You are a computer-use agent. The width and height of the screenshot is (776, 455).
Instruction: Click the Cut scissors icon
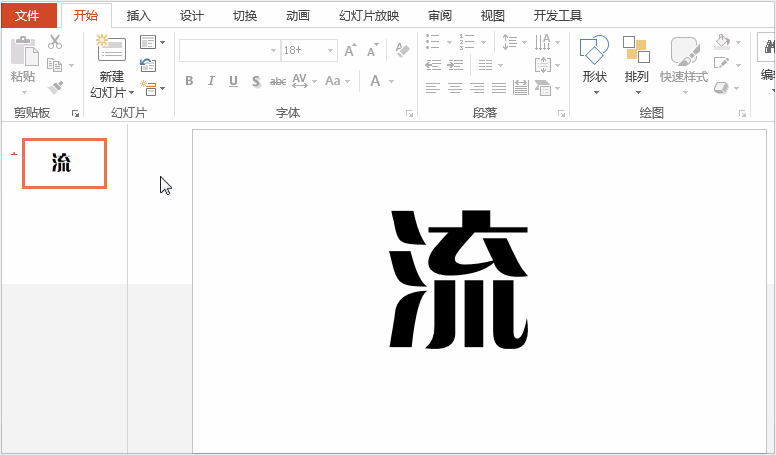[x=55, y=42]
